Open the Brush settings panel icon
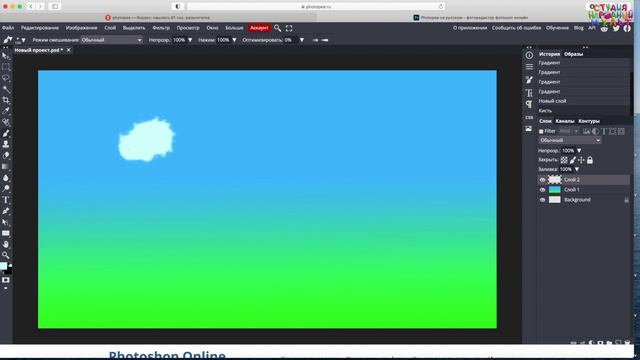640x360 pixels. (529, 80)
